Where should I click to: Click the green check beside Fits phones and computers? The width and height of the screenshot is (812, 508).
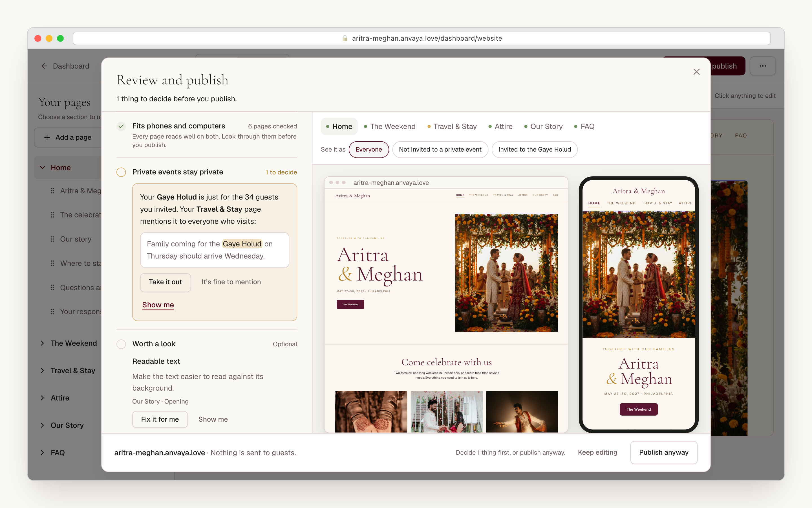click(121, 126)
